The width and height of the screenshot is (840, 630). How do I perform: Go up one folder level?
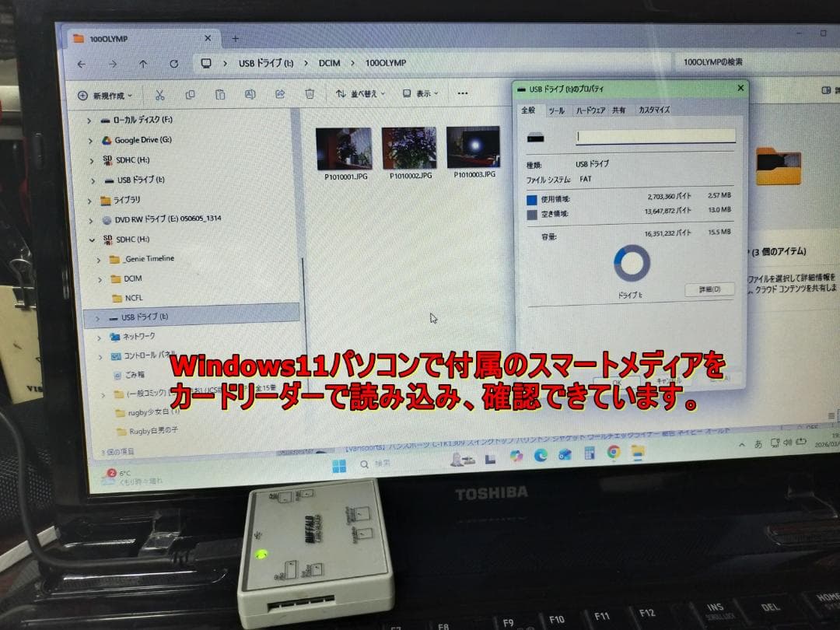pyautogui.click(x=143, y=64)
